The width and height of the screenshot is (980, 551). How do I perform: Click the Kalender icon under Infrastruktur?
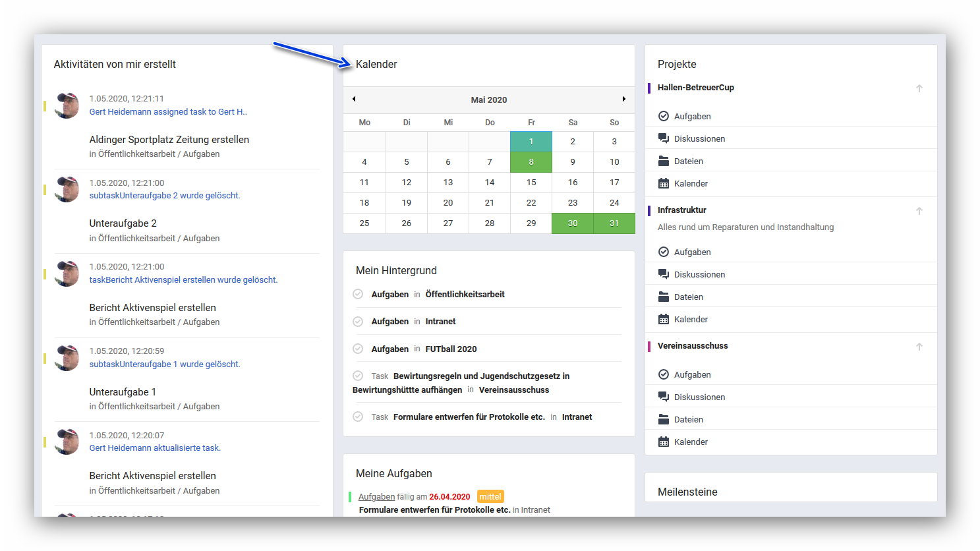[664, 319]
